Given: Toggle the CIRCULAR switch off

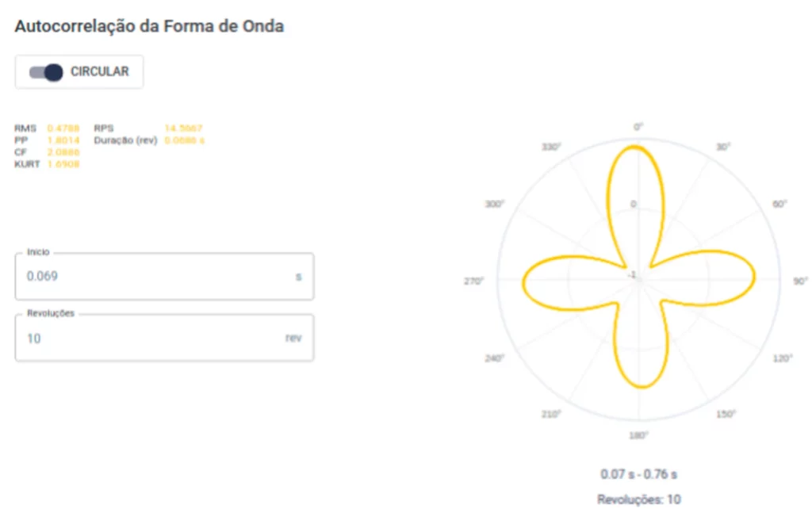Looking at the screenshot, I should pyautogui.click(x=45, y=72).
